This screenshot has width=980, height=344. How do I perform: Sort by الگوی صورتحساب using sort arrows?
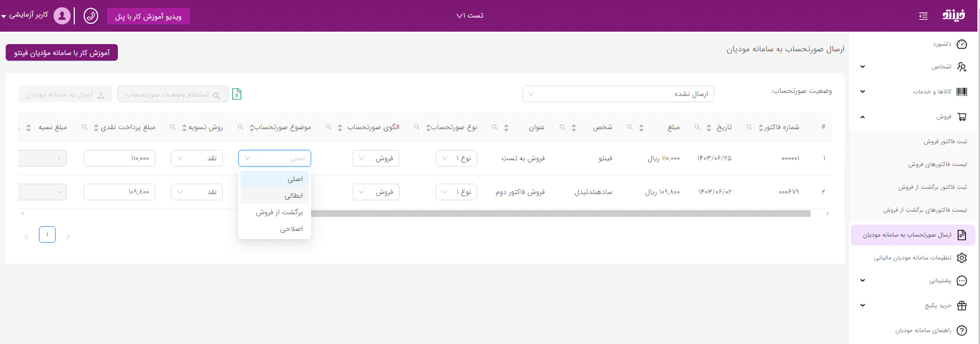click(x=340, y=128)
